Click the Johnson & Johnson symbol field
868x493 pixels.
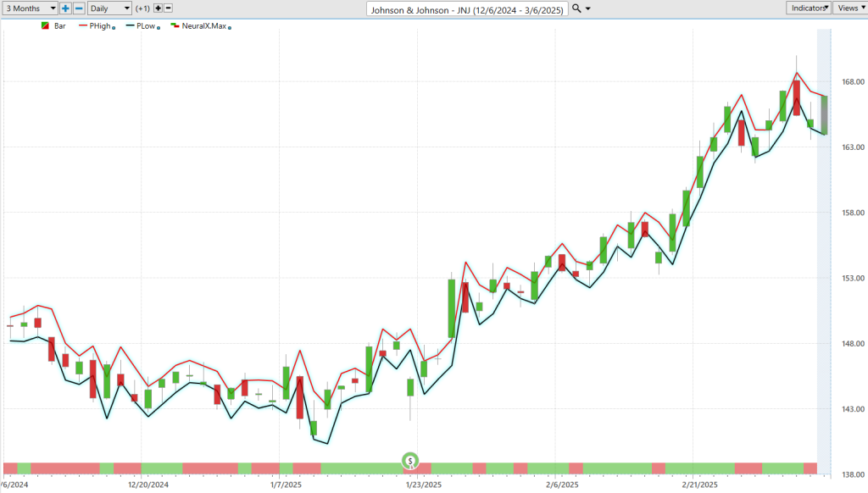pyautogui.click(x=467, y=10)
